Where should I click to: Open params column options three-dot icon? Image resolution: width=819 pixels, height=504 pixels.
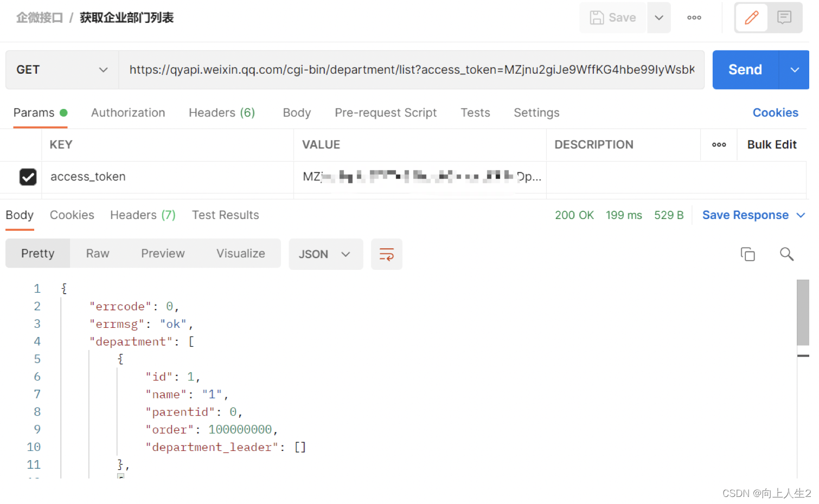tap(719, 145)
